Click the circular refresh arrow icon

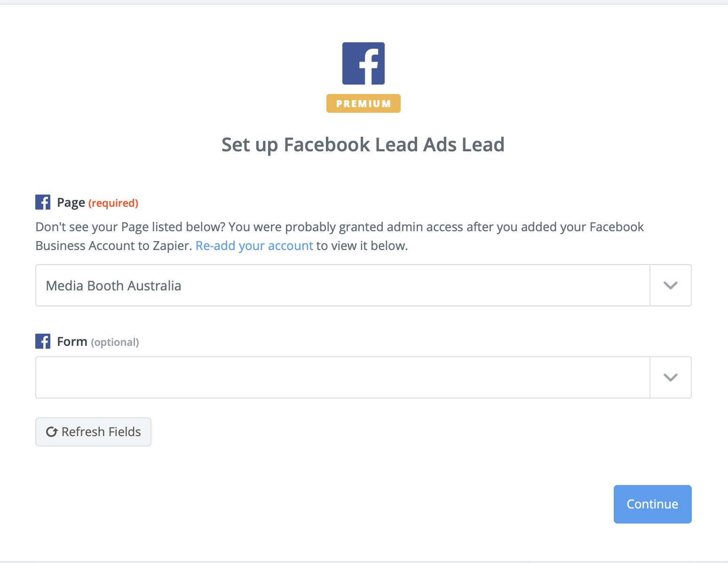(x=52, y=432)
